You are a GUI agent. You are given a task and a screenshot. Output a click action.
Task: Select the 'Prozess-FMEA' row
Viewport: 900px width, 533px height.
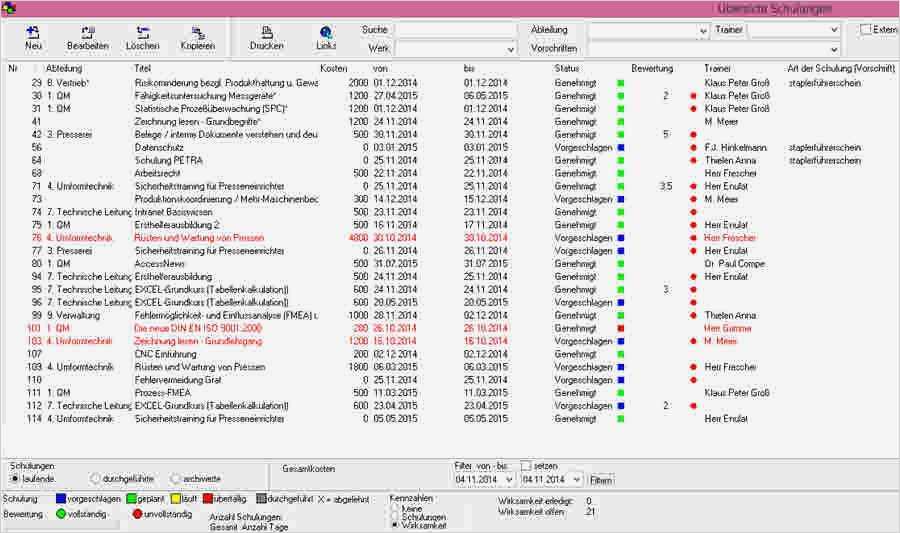(450, 393)
